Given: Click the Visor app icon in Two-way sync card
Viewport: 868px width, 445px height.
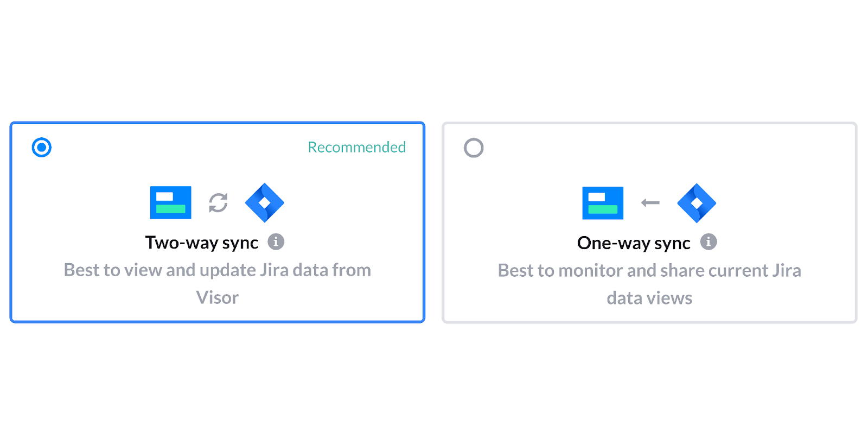Looking at the screenshot, I should (x=170, y=203).
